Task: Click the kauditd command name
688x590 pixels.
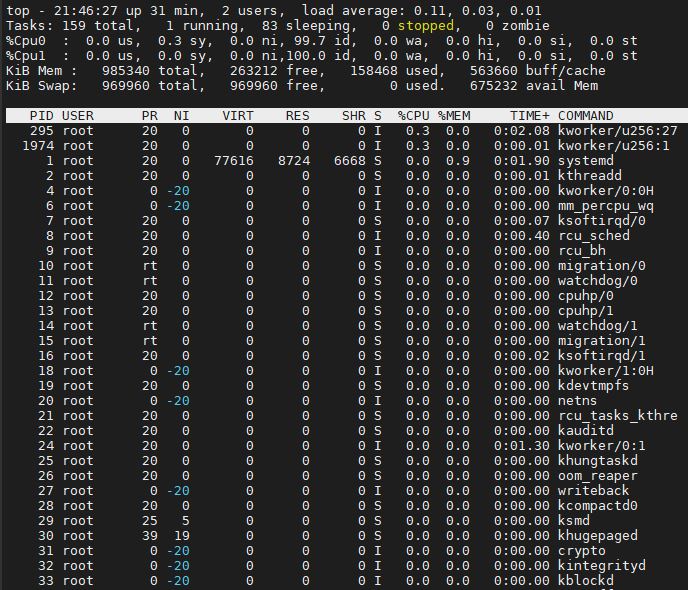Action: [586, 431]
